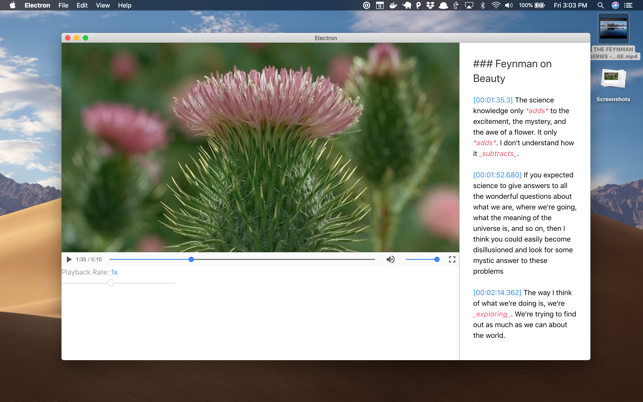Screen dimensions: 643x402
Task: Open Spotlight search in the menu bar
Action: [x=600, y=5]
